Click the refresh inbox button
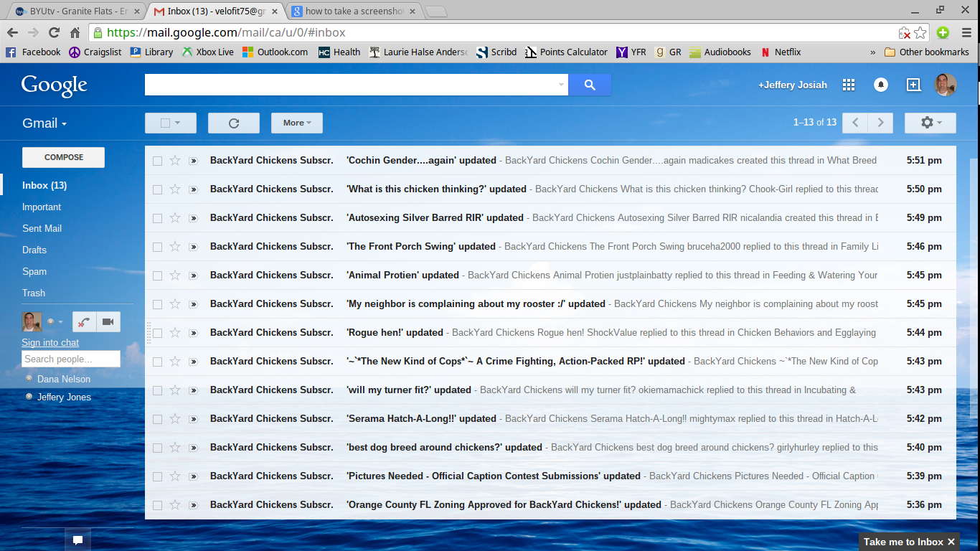 coord(233,123)
